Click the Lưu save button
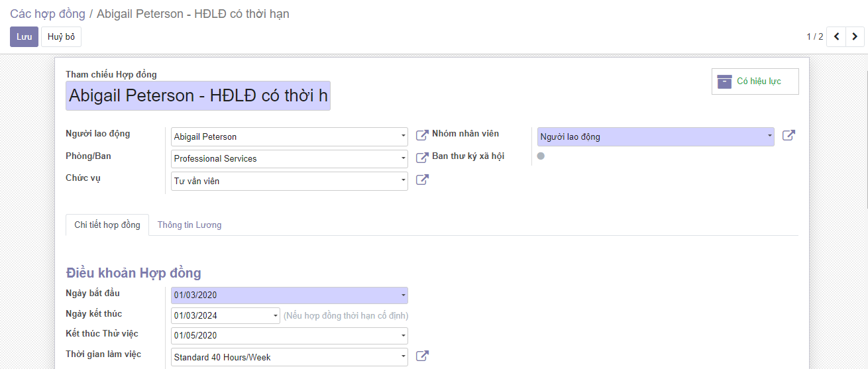Viewport: 868px width, 369px height. [x=24, y=37]
